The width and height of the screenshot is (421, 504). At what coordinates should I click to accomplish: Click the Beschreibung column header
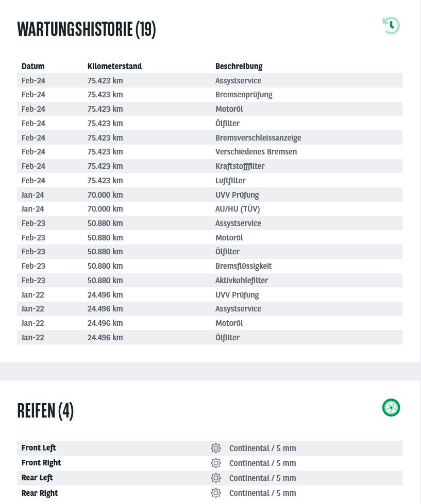(x=239, y=66)
